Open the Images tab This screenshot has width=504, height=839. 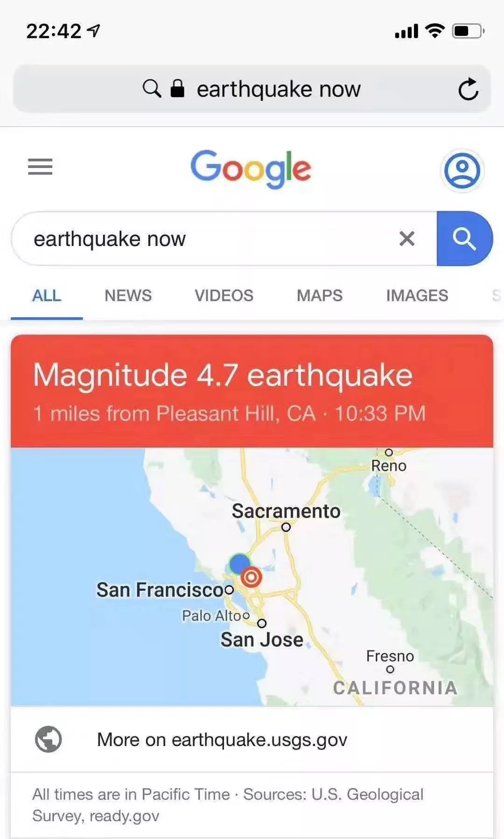[x=417, y=295]
